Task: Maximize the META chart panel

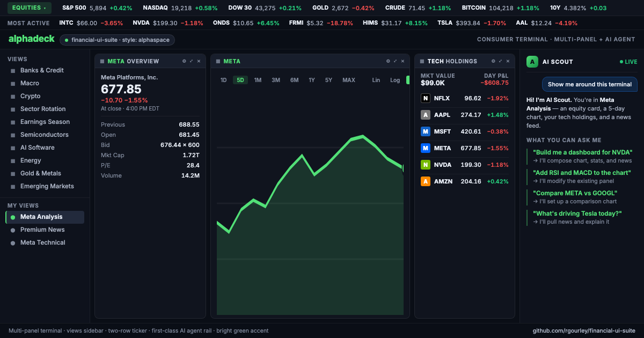Action: (396, 61)
